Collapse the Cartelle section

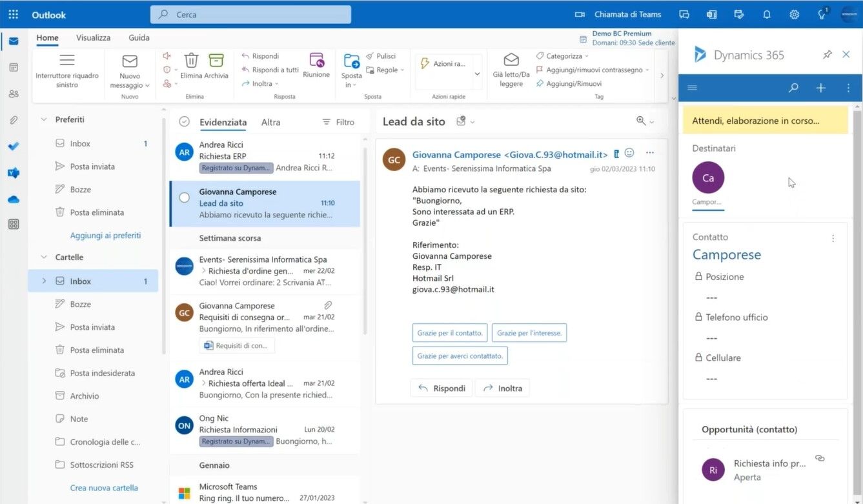pyautogui.click(x=43, y=257)
